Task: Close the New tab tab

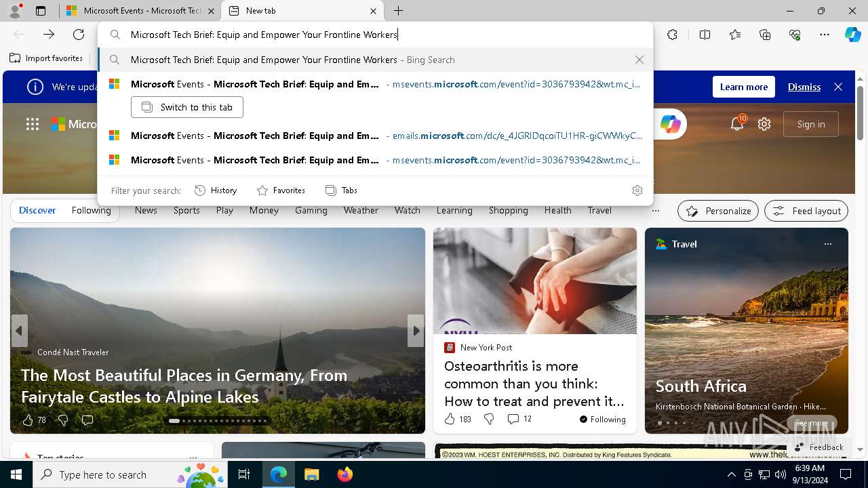Action: pos(373,11)
